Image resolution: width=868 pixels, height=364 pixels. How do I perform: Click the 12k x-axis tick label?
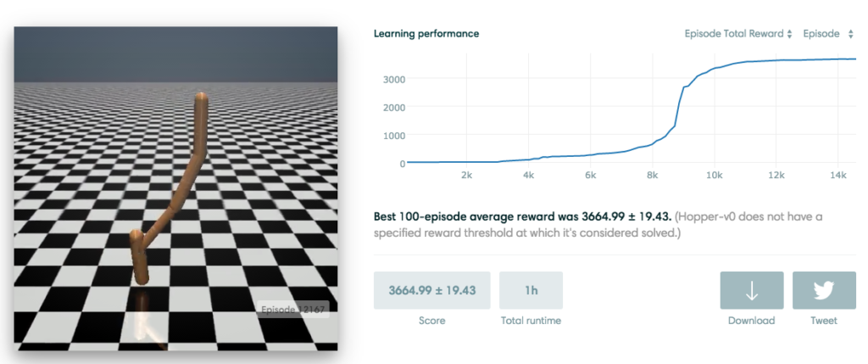click(776, 176)
